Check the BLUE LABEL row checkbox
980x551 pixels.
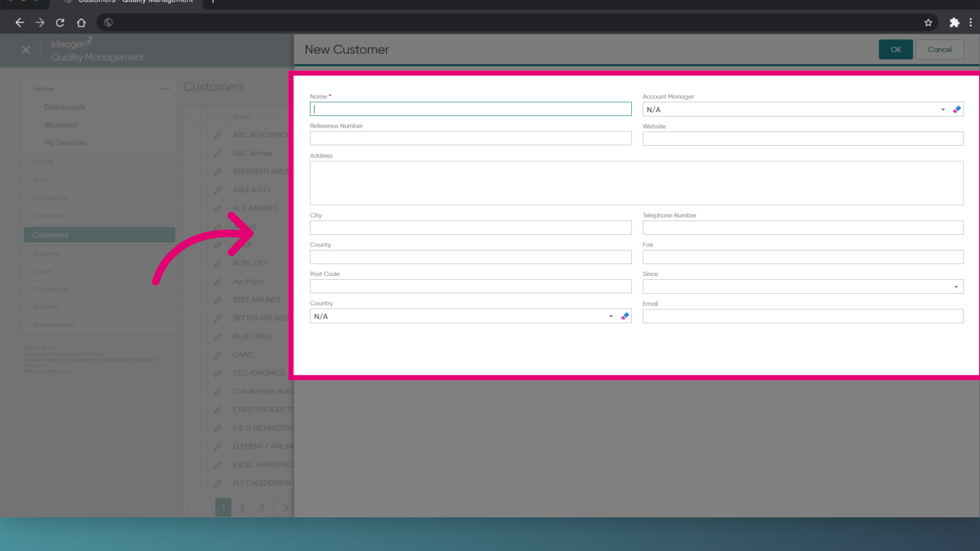195,336
